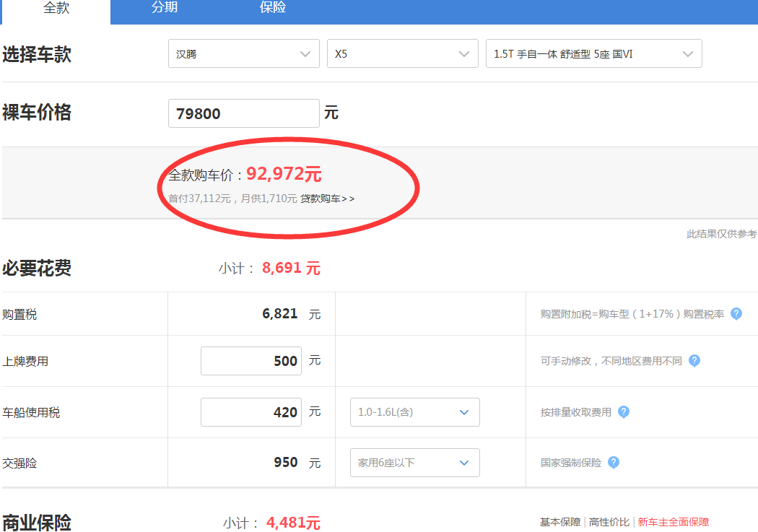Click the help icon beside 可手动修改 note
This screenshot has height=532, width=758.
point(694,361)
